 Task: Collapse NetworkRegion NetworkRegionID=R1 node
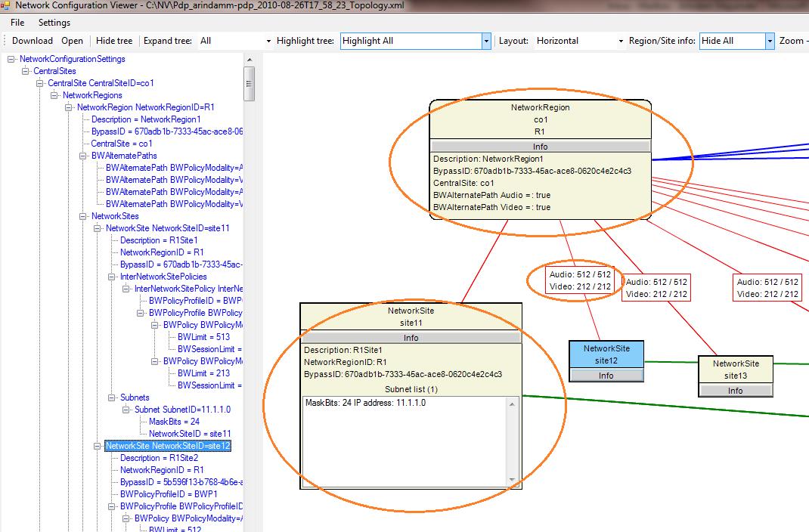69,108
